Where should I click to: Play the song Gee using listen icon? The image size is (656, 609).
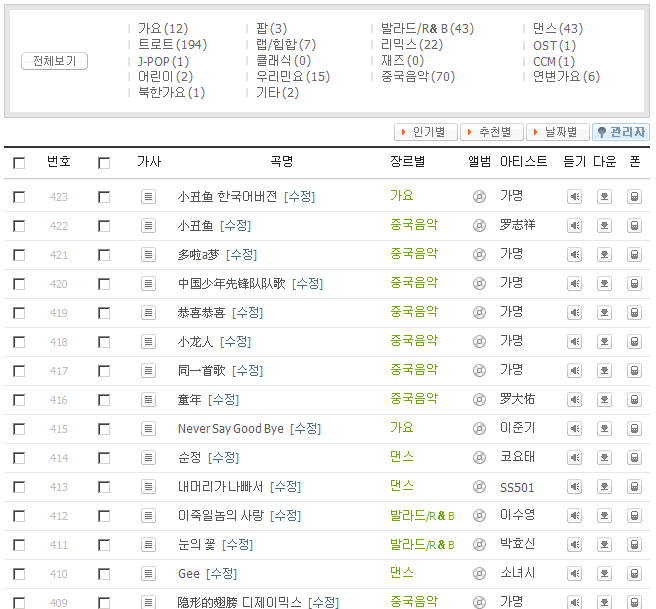(x=574, y=574)
